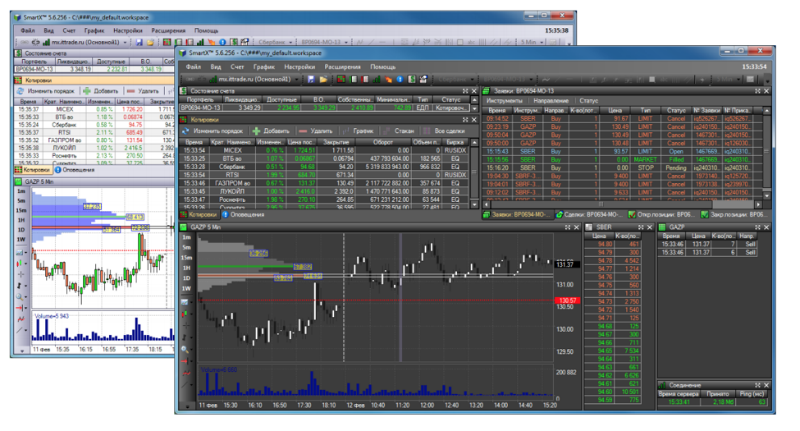Filter orders by Инструменты

(504, 101)
